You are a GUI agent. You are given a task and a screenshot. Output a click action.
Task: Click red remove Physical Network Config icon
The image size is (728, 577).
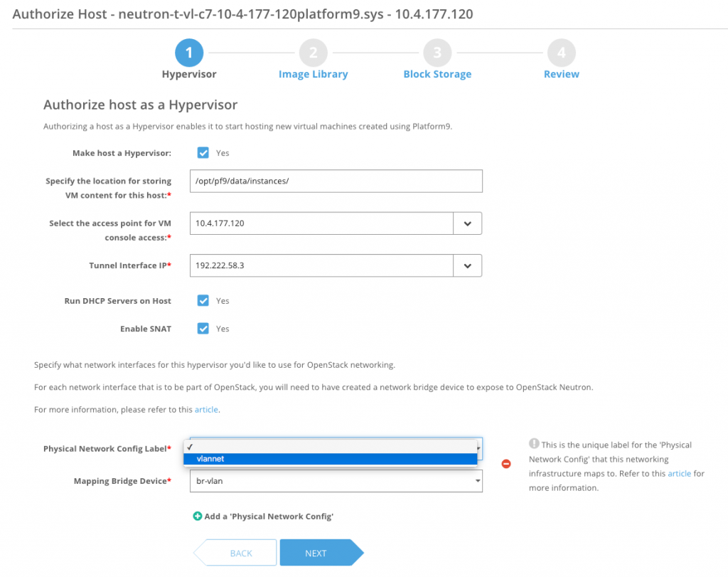(x=506, y=464)
